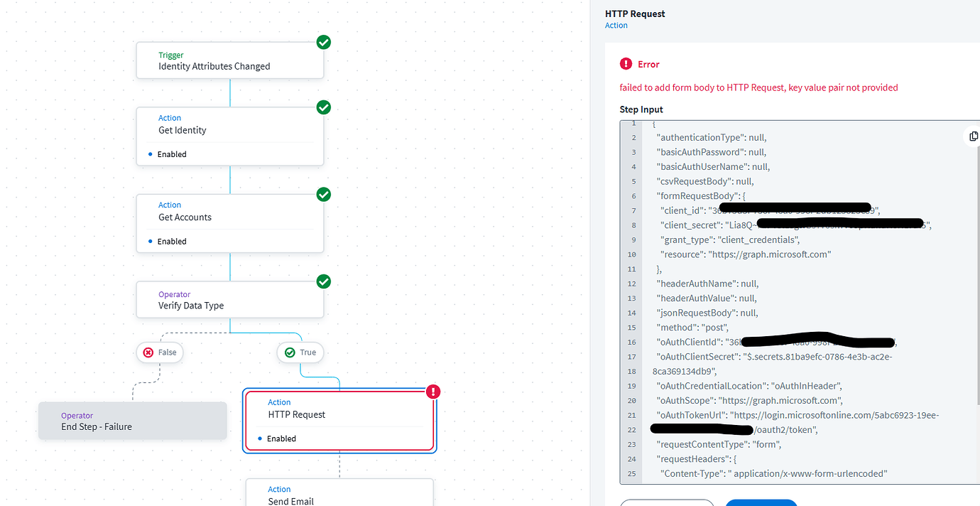
Task: Click success check icon on Get Identity action
Action: tap(323, 107)
